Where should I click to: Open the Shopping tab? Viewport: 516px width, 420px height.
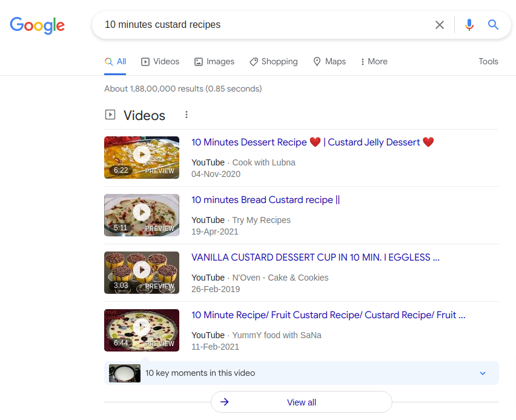tap(274, 62)
